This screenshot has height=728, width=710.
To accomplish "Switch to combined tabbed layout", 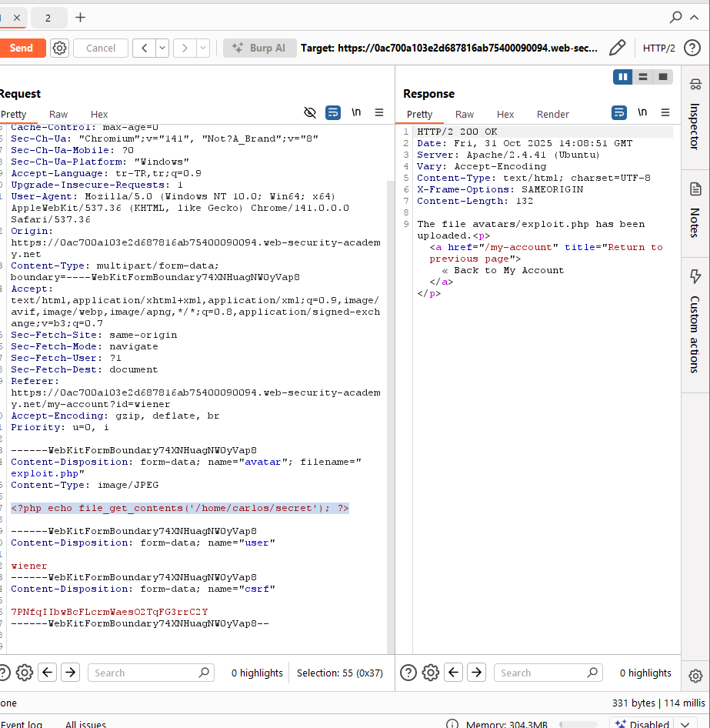I will (662, 77).
